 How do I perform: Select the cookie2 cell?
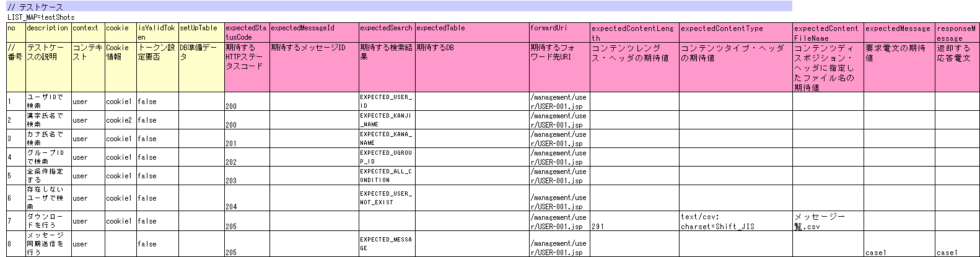[120, 120]
